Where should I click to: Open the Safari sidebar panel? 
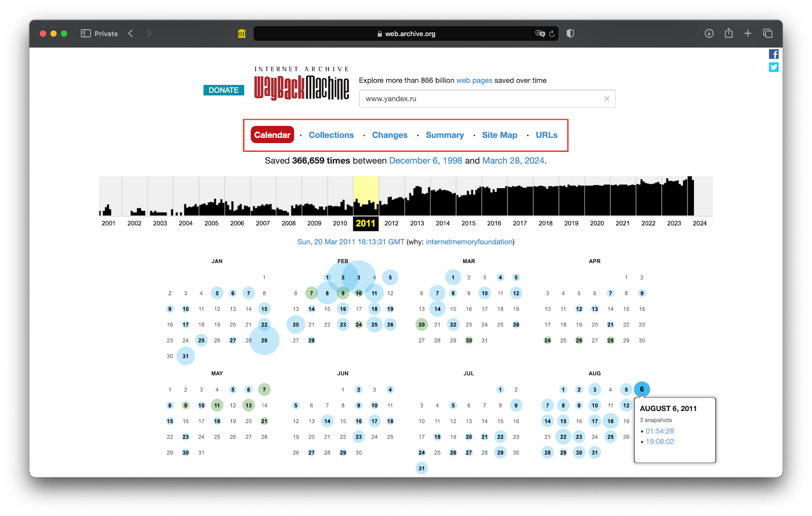pyautogui.click(x=86, y=33)
